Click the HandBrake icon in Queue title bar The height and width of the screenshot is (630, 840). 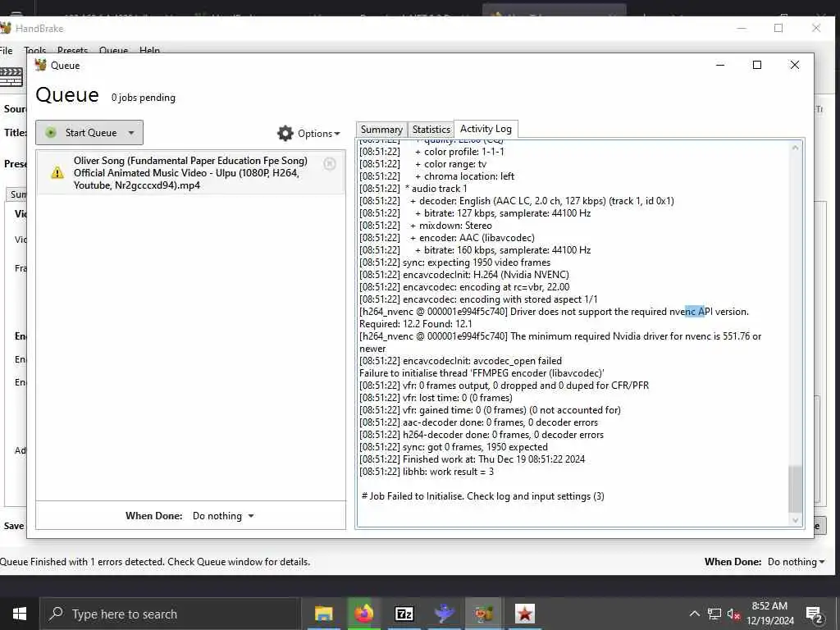(x=41, y=66)
